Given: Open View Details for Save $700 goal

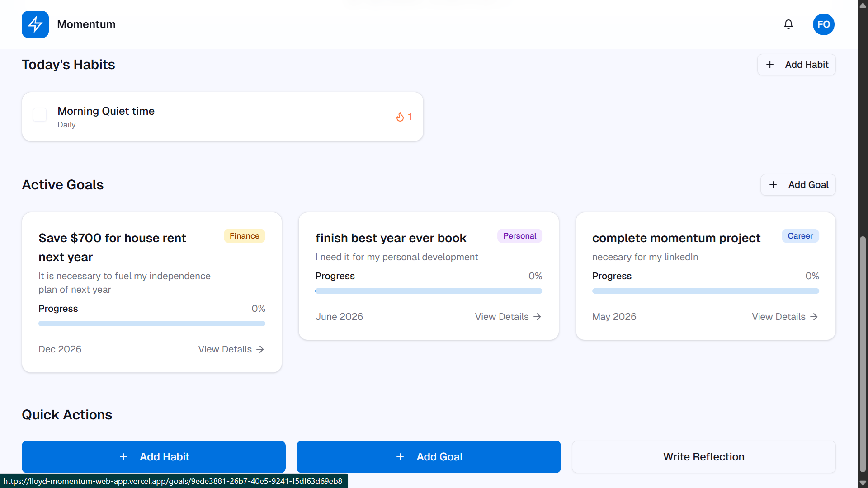Looking at the screenshot, I should point(231,349).
